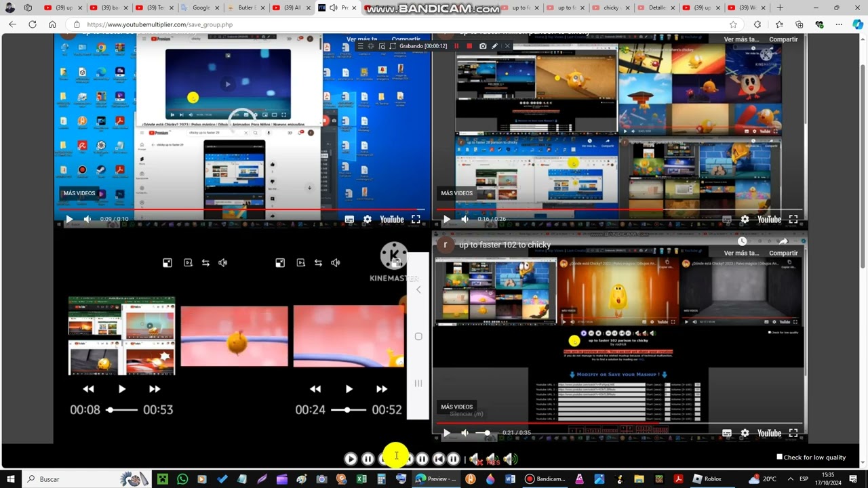Click MÁS VIDEOS on the top-right video
Viewport: 868px width, 488px height.
click(457, 193)
